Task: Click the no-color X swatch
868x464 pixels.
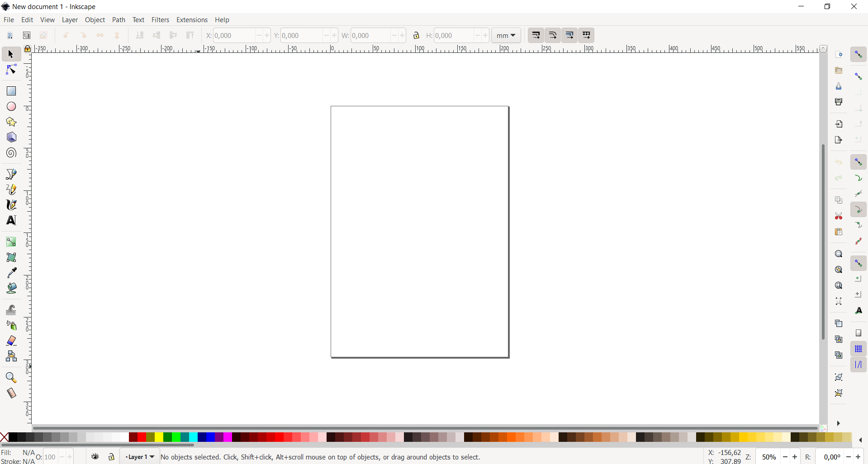Action: pos(4,437)
